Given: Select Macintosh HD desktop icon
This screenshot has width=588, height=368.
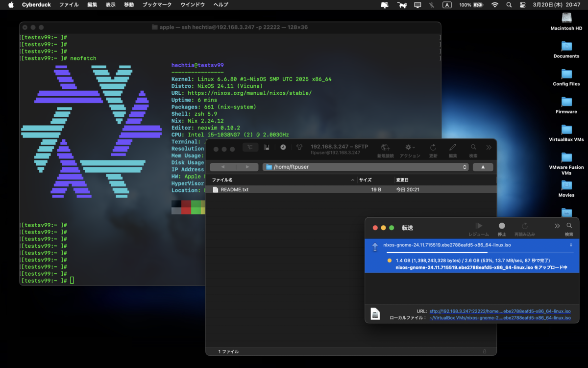Looking at the screenshot, I should 566,22.
